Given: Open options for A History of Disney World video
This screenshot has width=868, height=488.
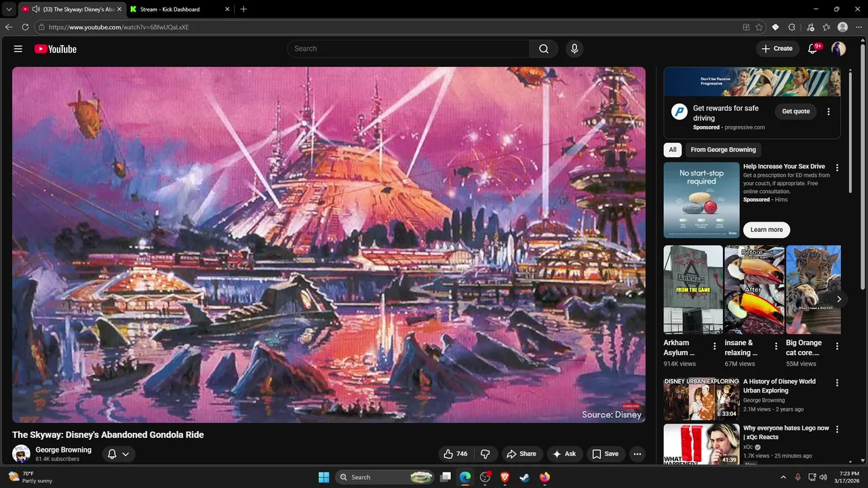Looking at the screenshot, I should click(837, 383).
